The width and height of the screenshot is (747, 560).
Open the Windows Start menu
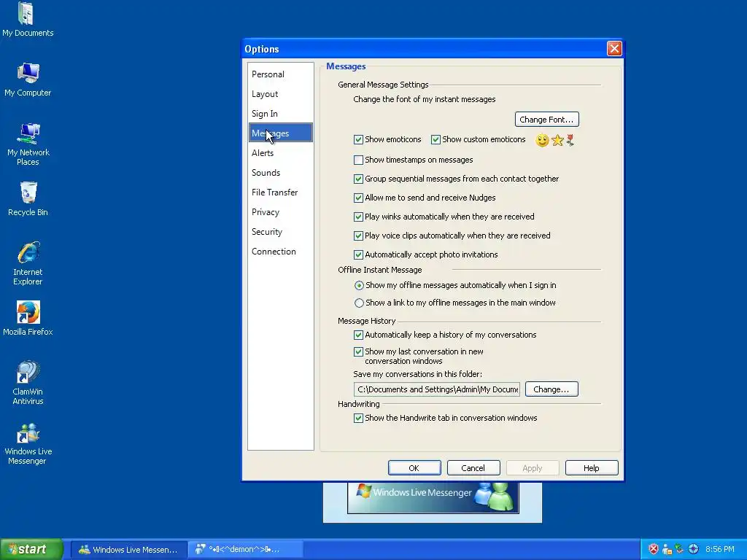(31, 549)
